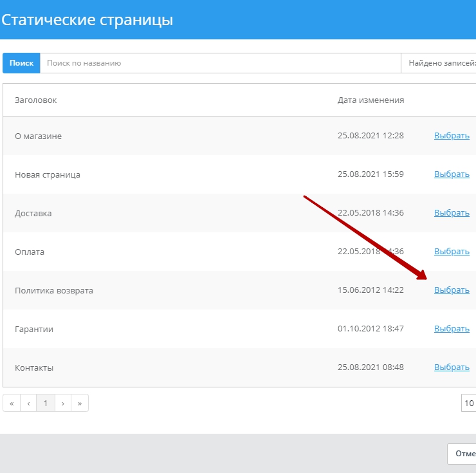
Task: Click the Заголовок column header
Action: click(36, 100)
